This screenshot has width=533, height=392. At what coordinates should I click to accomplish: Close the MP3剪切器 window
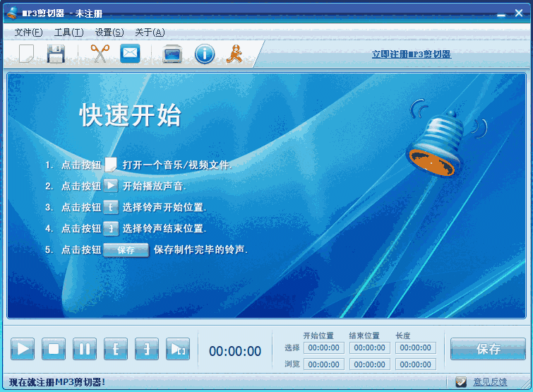519,13
